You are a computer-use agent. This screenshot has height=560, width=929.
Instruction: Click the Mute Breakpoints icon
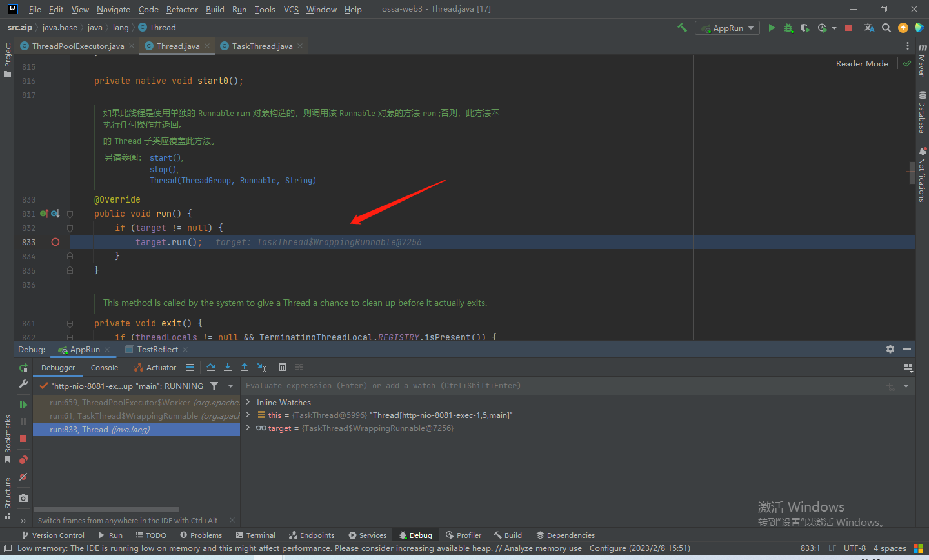click(23, 477)
